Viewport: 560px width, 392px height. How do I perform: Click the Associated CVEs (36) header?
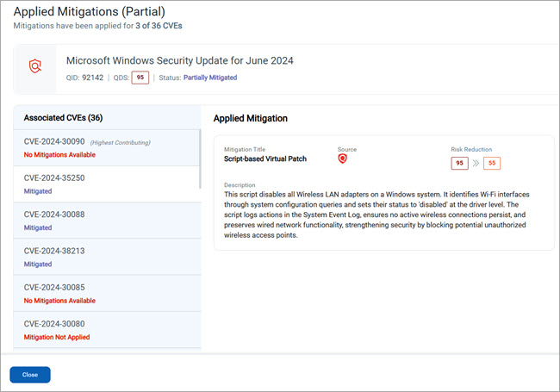(x=64, y=117)
